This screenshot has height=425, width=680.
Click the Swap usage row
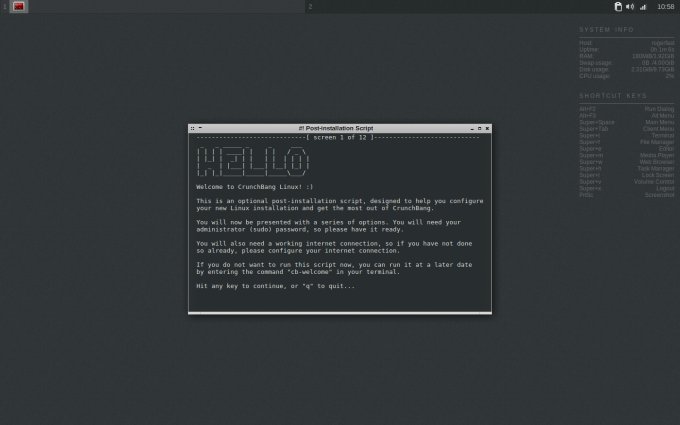pyautogui.click(x=627, y=63)
